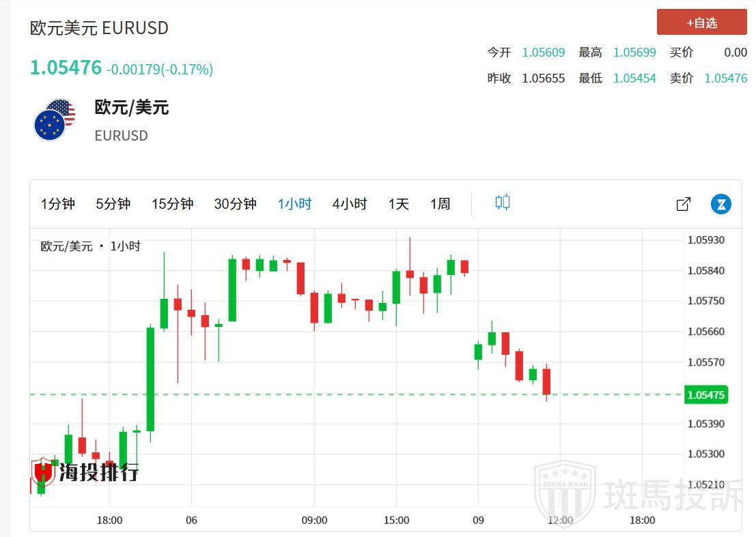
Task: Add EURUSD to watchlist with +自选
Action: [701, 23]
